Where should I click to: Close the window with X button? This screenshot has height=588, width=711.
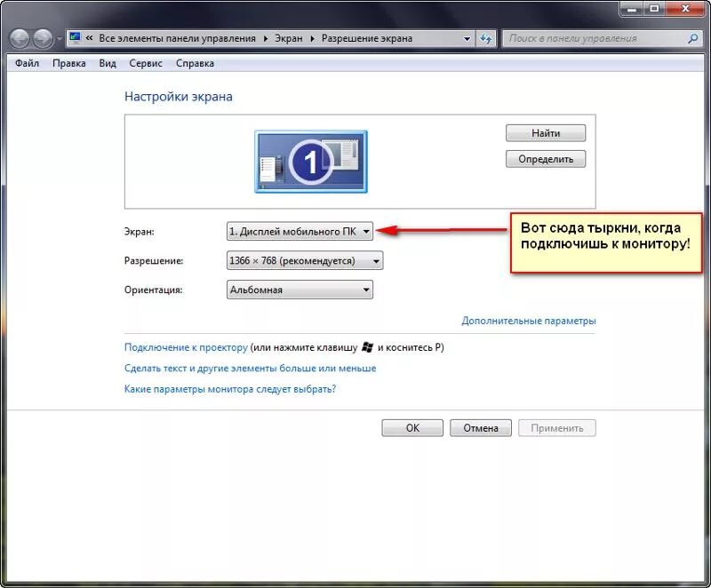pyautogui.click(x=685, y=8)
